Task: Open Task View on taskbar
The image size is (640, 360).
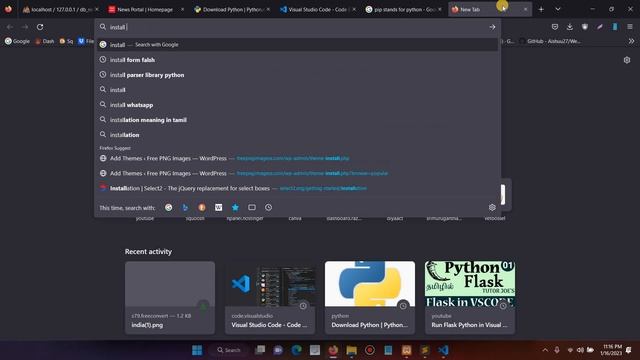Action: pyautogui.click(x=260, y=350)
